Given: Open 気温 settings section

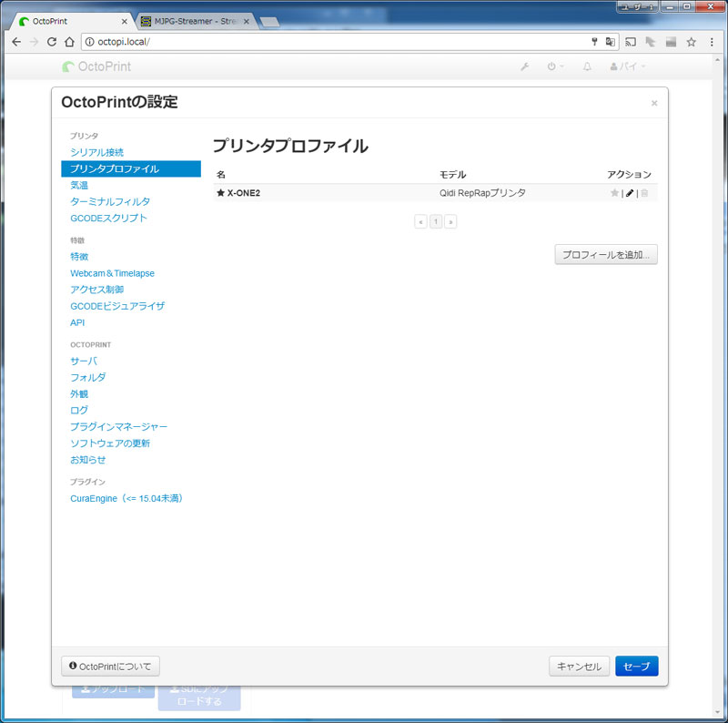Looking at the screenshot, I should coord(79,185).
